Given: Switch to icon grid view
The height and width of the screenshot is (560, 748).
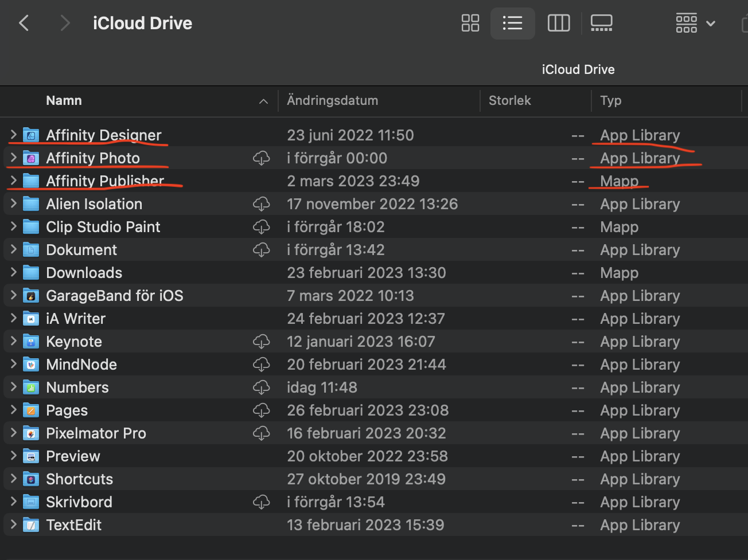Looking at the screenshot, I should pyautogui.click(x=470, y=23).
